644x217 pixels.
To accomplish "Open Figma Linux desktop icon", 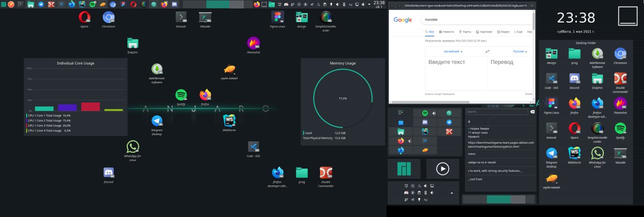I will (277, 18).
